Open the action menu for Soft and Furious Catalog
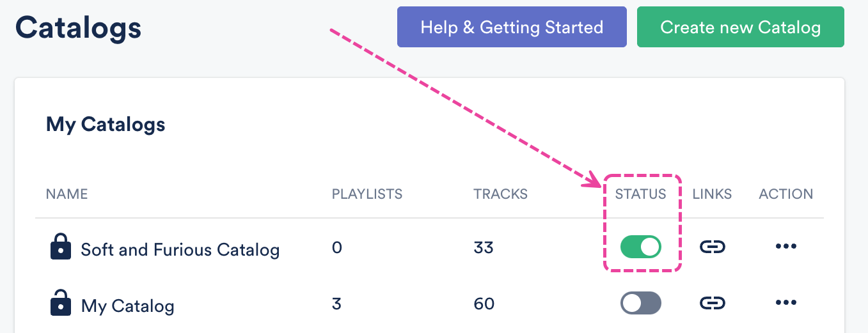Image resolution: width=868 pixels, height=333 pixels. [785, 247]
